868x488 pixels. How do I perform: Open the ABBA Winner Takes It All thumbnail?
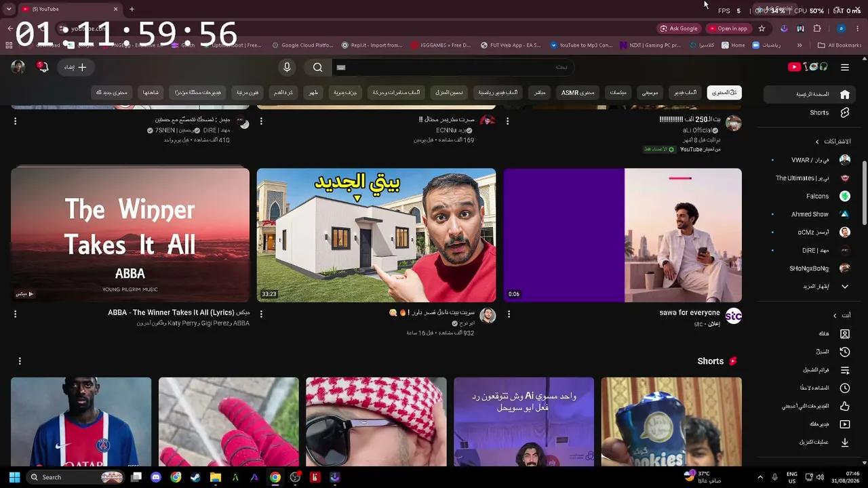point(130,235)
